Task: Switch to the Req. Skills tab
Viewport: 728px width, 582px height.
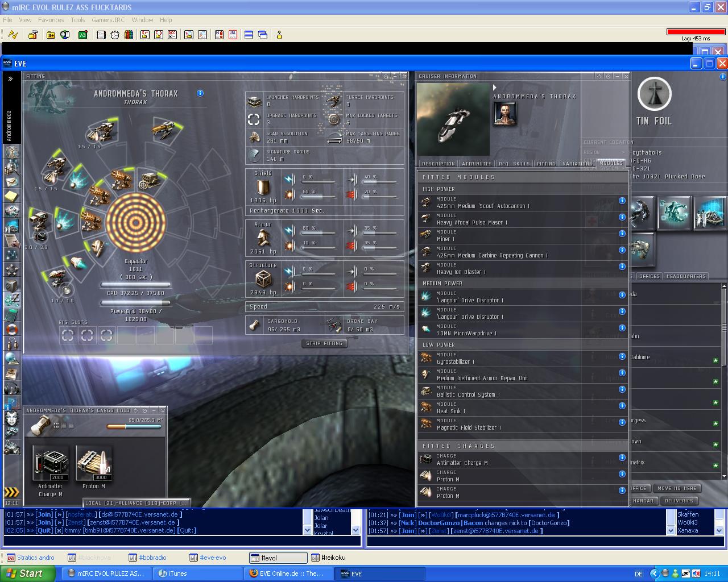Action: 514,164
